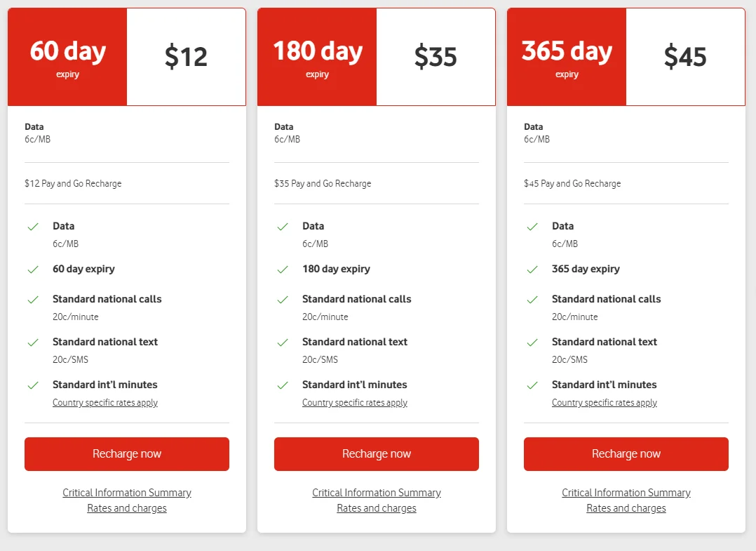756x551 pixels.
Task: Open Rates and charges under $35 plan
Action: point(377,508)
